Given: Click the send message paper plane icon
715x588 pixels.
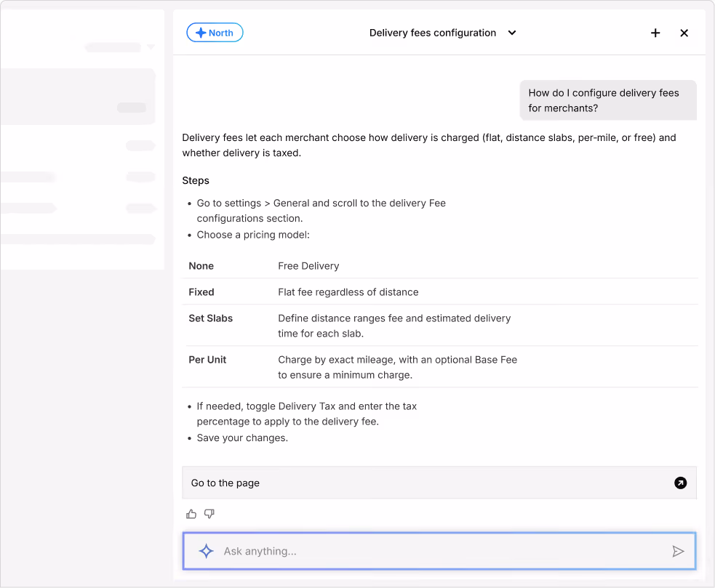Looking at the screenshot, I should pyautogui.click(x=678, y=551).
